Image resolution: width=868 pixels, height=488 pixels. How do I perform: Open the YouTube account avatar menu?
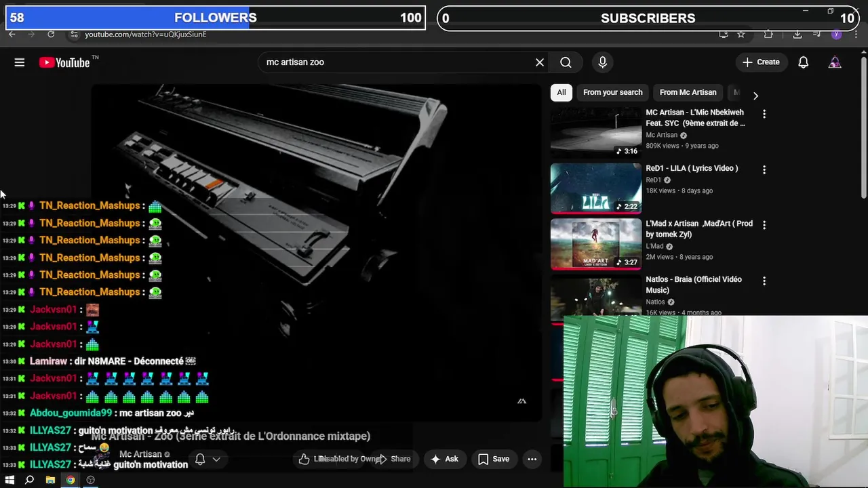click(835, 62)
